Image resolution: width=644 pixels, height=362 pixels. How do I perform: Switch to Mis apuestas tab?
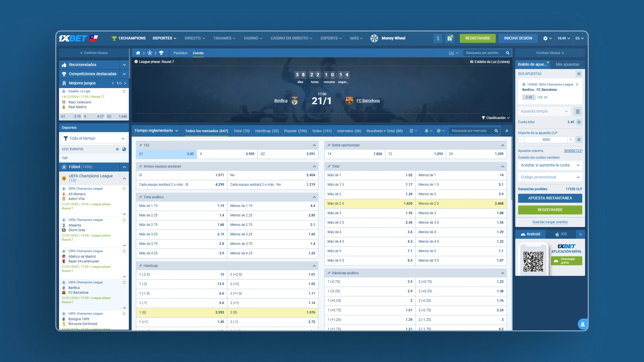point(568,64)
